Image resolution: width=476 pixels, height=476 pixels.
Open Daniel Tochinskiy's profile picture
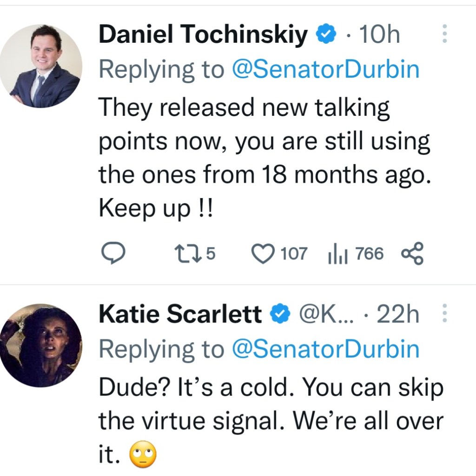[x=40, y=66]
